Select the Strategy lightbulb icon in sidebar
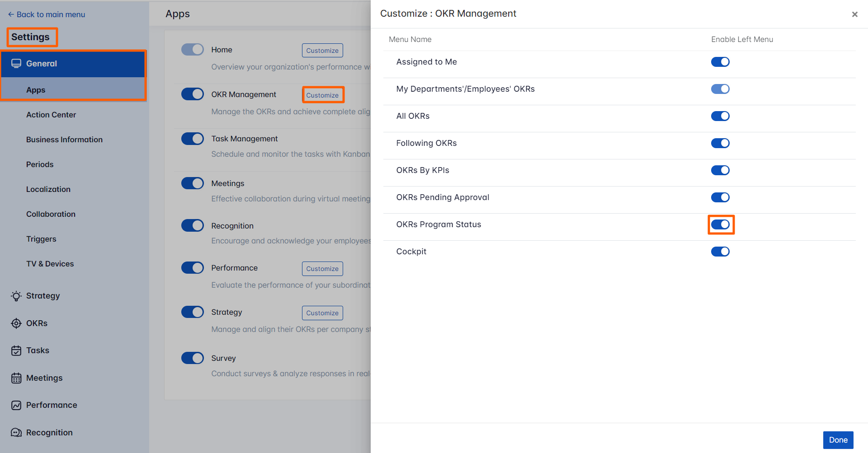Image resolution: width=868 pixels, height=453 pixels. tap(16, 296)
